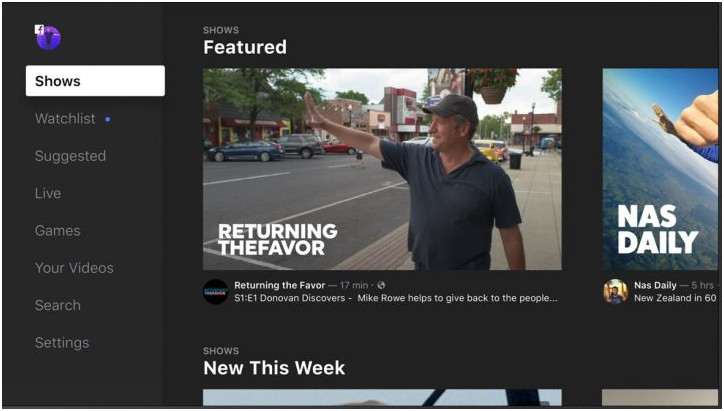724x411 pixels.
Task: Open the S1:E1 Donovan Discovers episode description
Action: (396, 298)
